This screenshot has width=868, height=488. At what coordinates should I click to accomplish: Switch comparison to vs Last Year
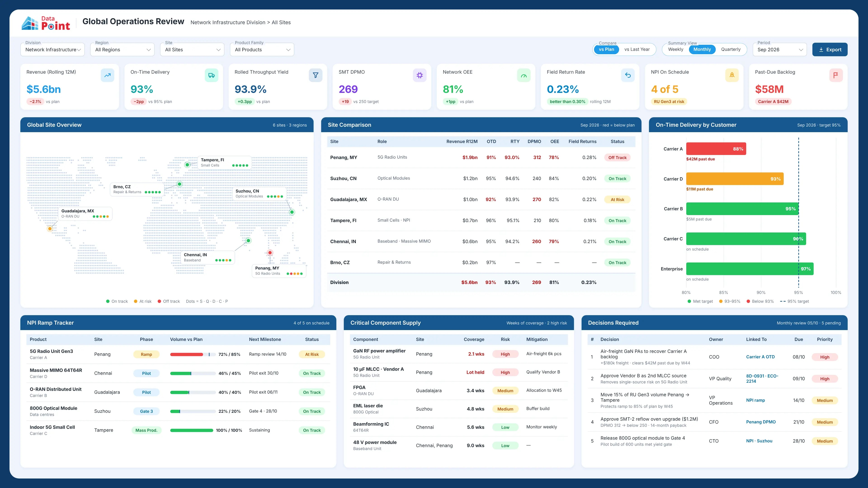[x=637, y=49]
